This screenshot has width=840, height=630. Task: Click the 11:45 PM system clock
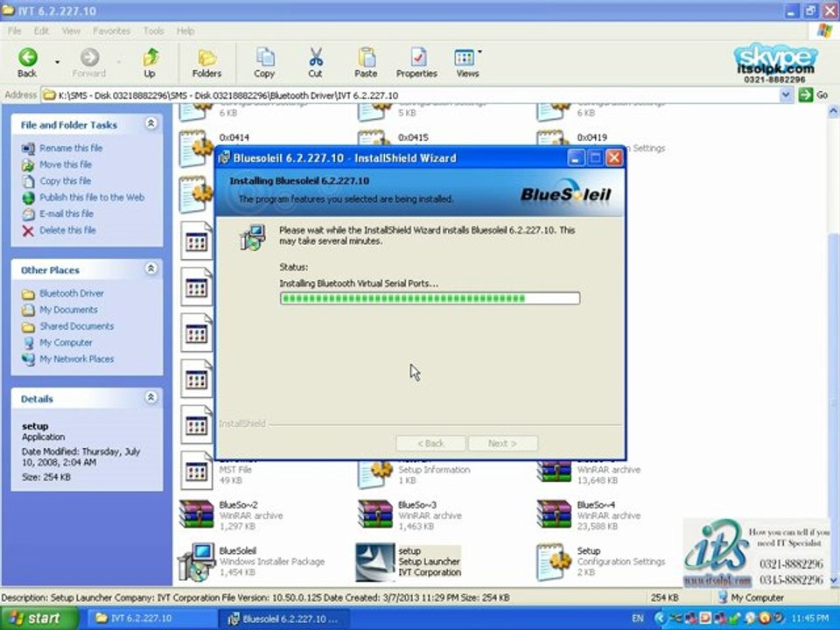[x=809, y=619]
